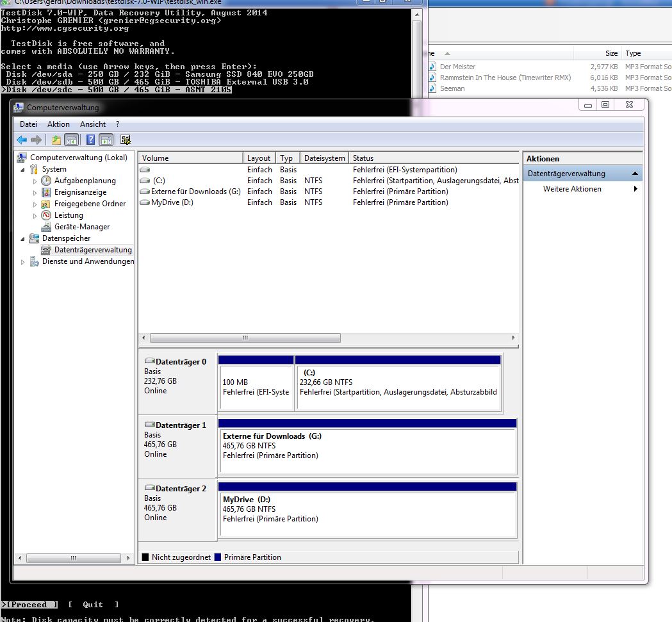Open the blue Help question mark icon
The width and height of the screenshot is (672, 622).
click(x=90, y=140)
